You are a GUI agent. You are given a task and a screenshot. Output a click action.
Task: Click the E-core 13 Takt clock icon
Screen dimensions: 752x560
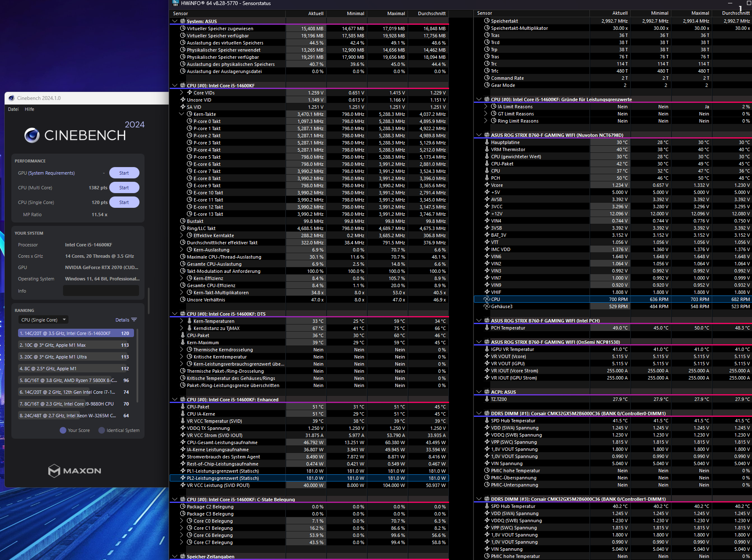pyautogui.click(x=189, y=214)
